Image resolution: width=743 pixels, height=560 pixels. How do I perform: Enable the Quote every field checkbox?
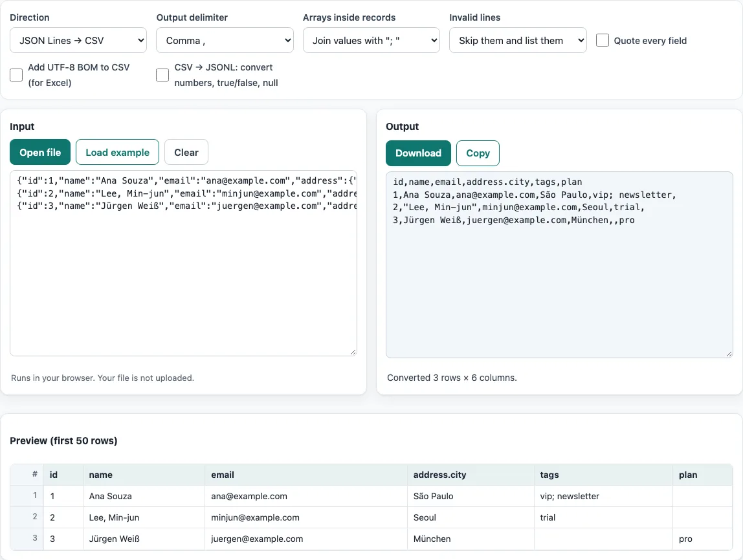click(603, 40)
